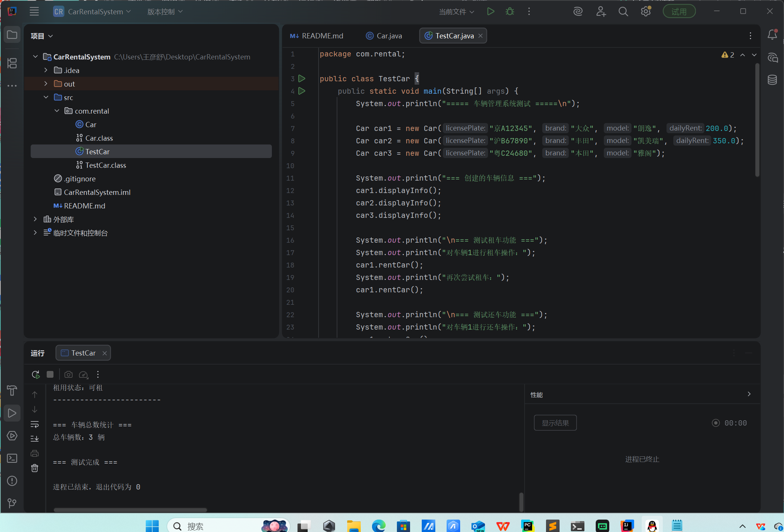Screen dimensions: 784x532
Task: Click the console horizontal scrollbar
Action: tap(130, 510)
